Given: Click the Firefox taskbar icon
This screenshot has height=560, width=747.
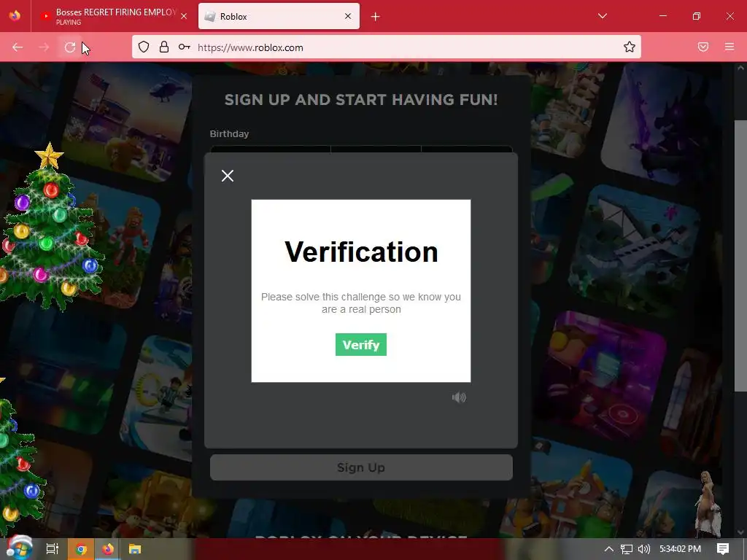Looking at the screenshot, I should click(x=108, y=549).
